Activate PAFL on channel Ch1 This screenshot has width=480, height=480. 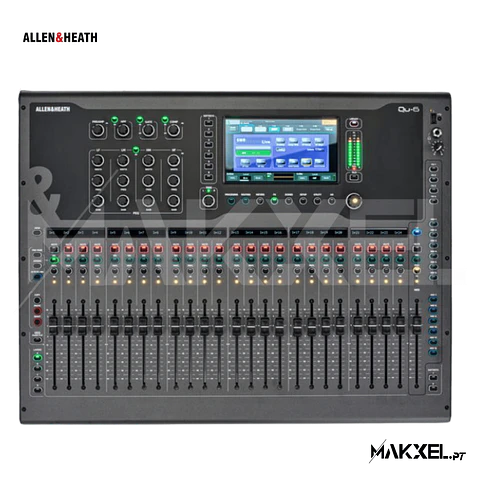coord(54,271)
